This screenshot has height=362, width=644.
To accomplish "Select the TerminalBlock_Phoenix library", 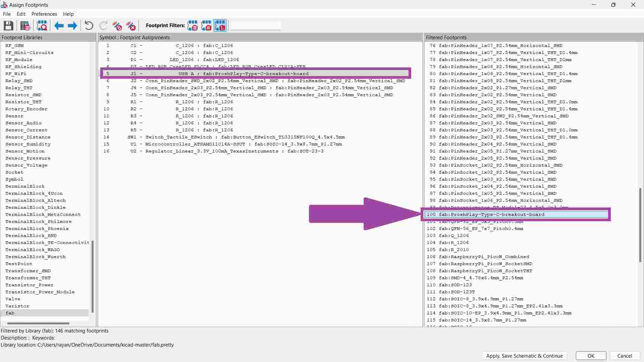I will (x=37, y=229).
